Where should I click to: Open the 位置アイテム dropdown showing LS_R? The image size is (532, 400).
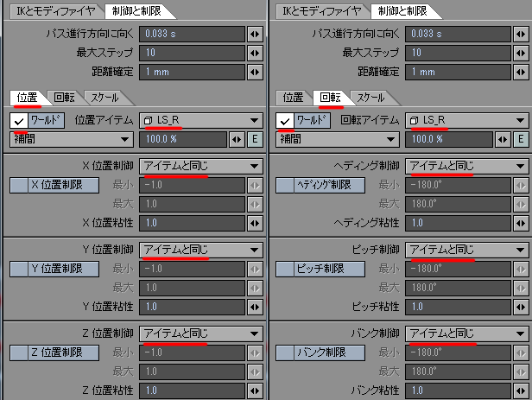point(201,120)
